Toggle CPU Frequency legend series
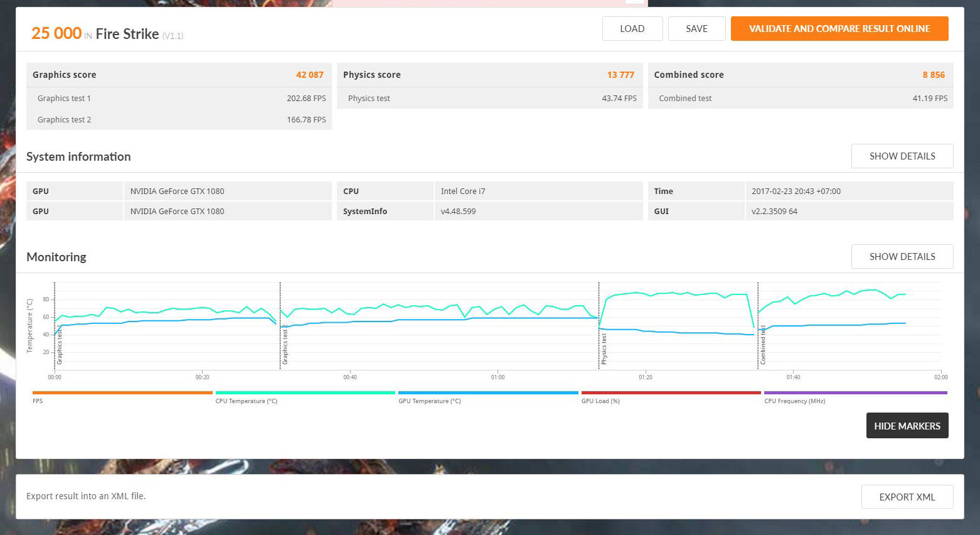980x535 pixels. (x=855, y=394)
